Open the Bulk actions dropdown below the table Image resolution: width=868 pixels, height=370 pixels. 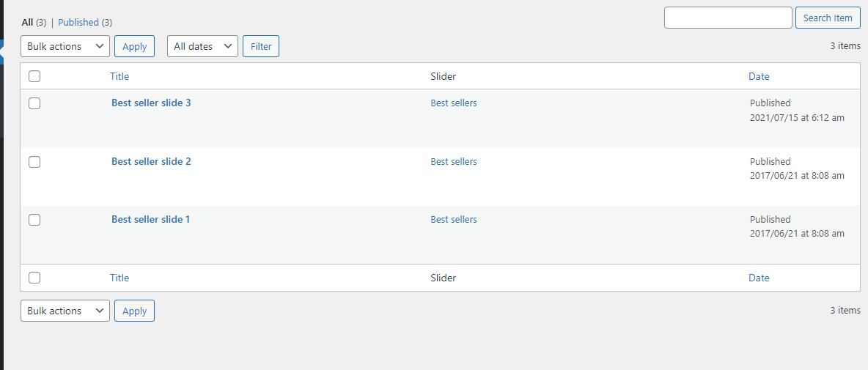[65, 311]
